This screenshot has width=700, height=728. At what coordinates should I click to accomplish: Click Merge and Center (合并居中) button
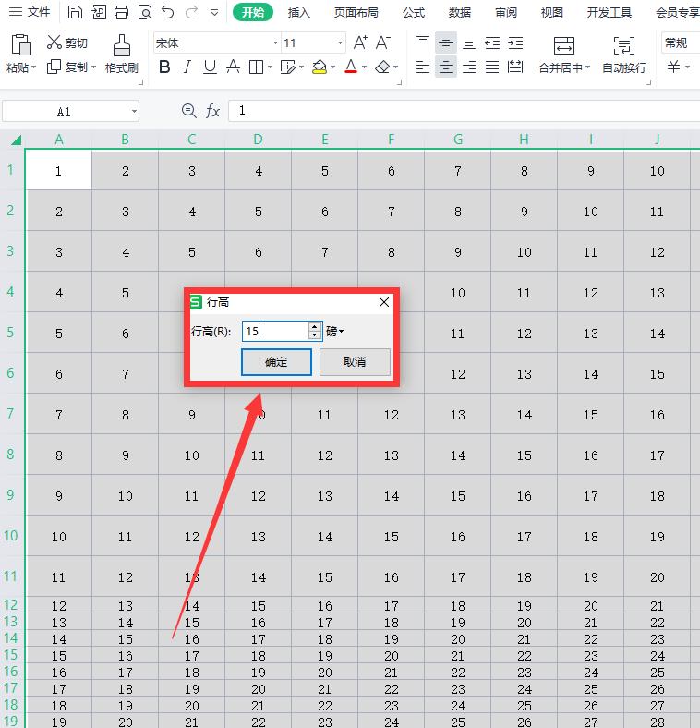[x=564, y=55]
